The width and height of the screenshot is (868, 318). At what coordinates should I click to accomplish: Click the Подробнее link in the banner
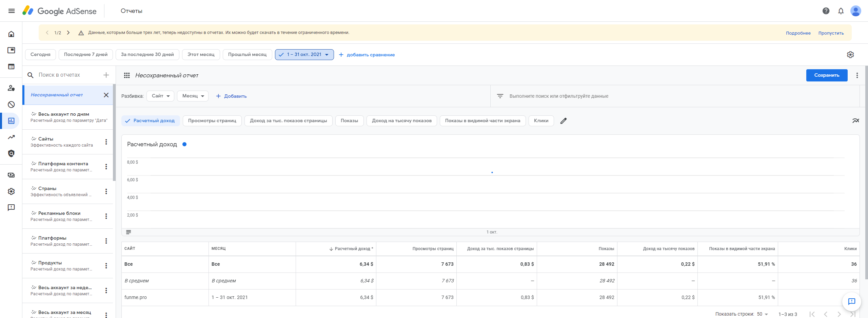(798, 33)
